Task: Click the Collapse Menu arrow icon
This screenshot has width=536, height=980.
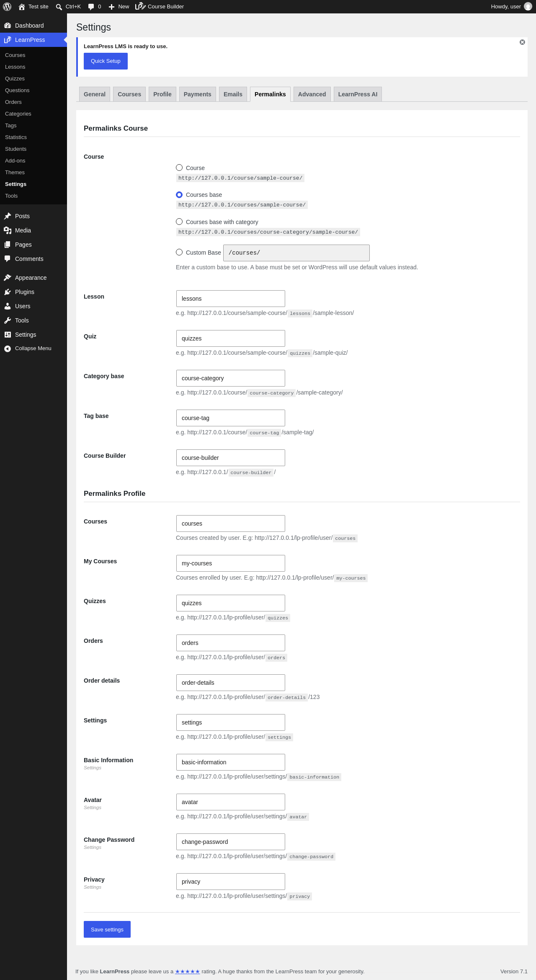Action: 8,348
